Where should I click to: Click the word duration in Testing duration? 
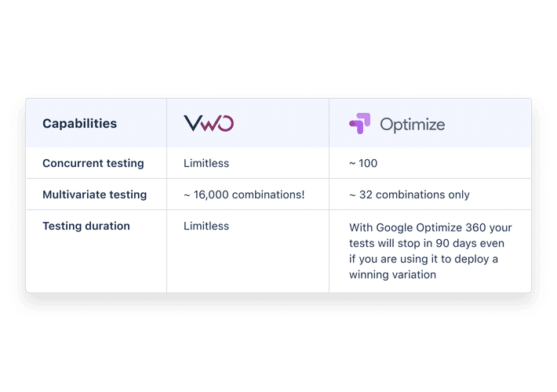point(107,226)
